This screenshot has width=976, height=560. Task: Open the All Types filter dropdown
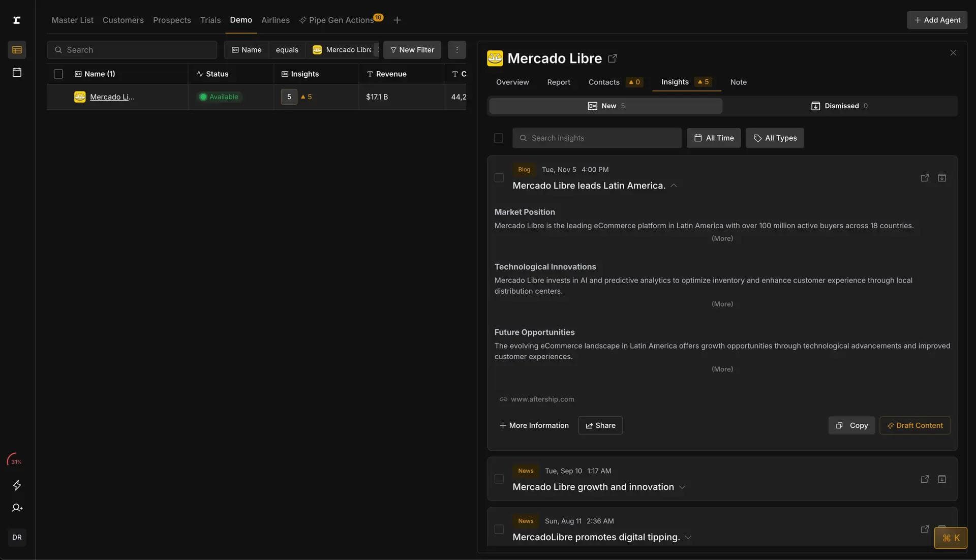click(774, 138)
